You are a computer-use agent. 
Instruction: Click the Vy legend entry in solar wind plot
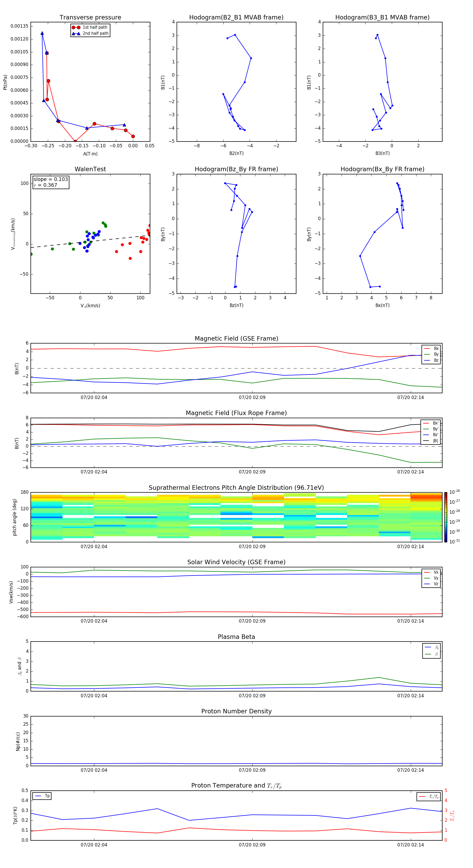click(x=431, y=578)
